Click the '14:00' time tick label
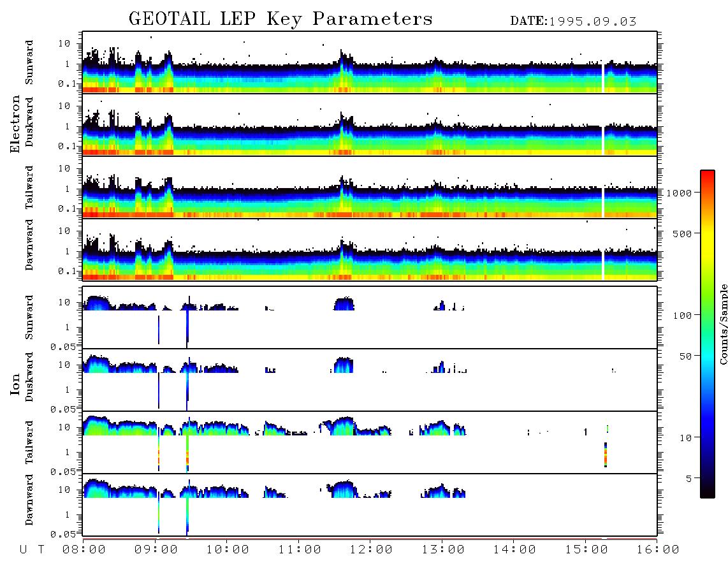 point(514,550)
